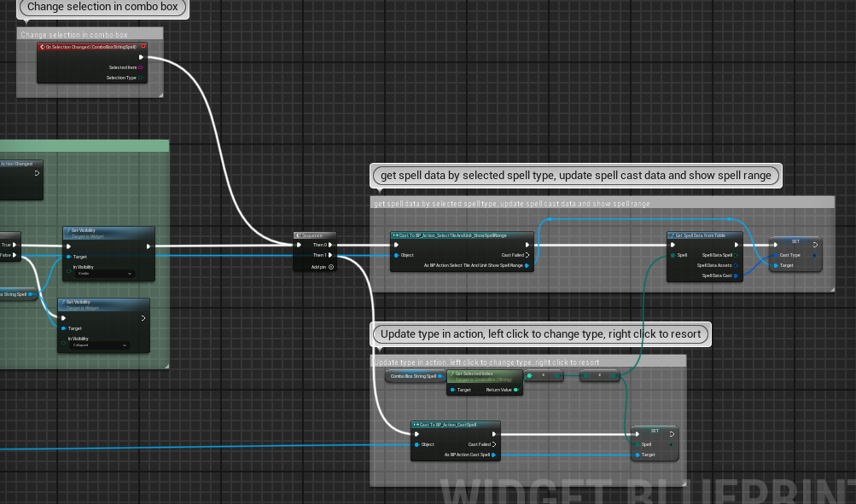This screenshot has height=504, width=856.
Task: Click the Sequence node input exec pin
Action: [x=300, y=245]
